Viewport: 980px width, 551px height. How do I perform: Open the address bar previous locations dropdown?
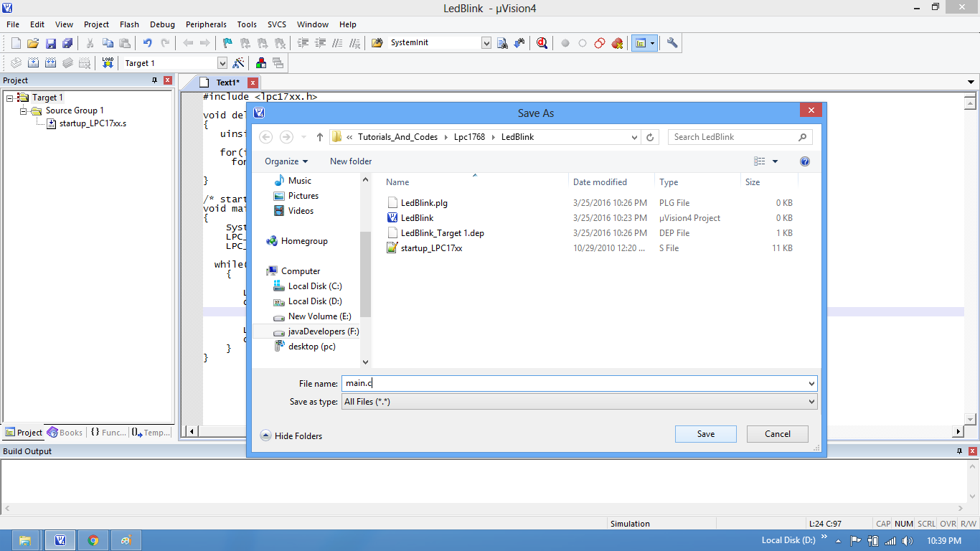pyautogui.click(x=634, y=137)
